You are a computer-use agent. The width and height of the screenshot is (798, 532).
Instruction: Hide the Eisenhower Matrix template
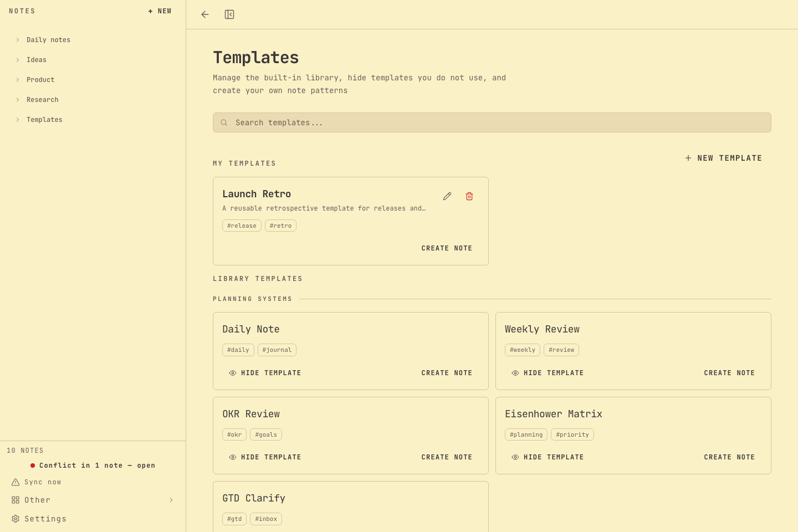click(548, 457)
